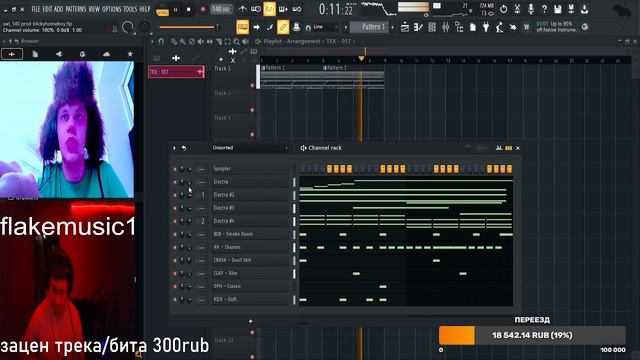
Task: Toggle the metronome icon
Action: click(242, 9)
